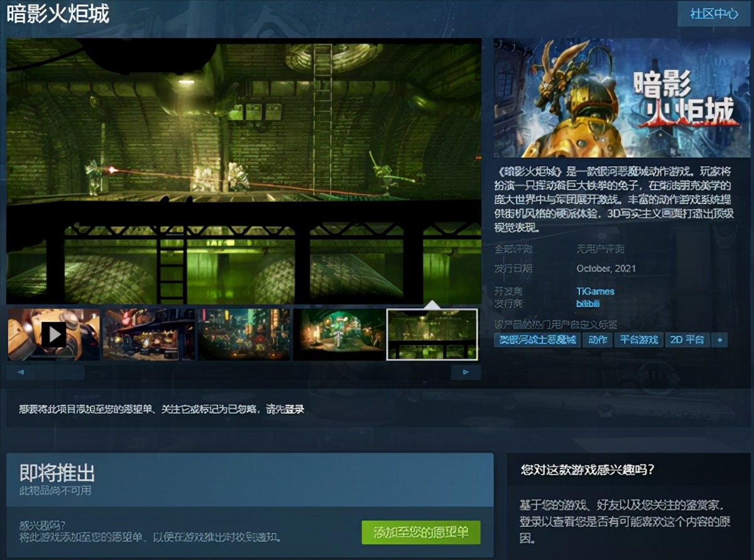The image size is (754, 560).
Task: Select the green garden screenshot thumbnail
Action: coord(339,334)
